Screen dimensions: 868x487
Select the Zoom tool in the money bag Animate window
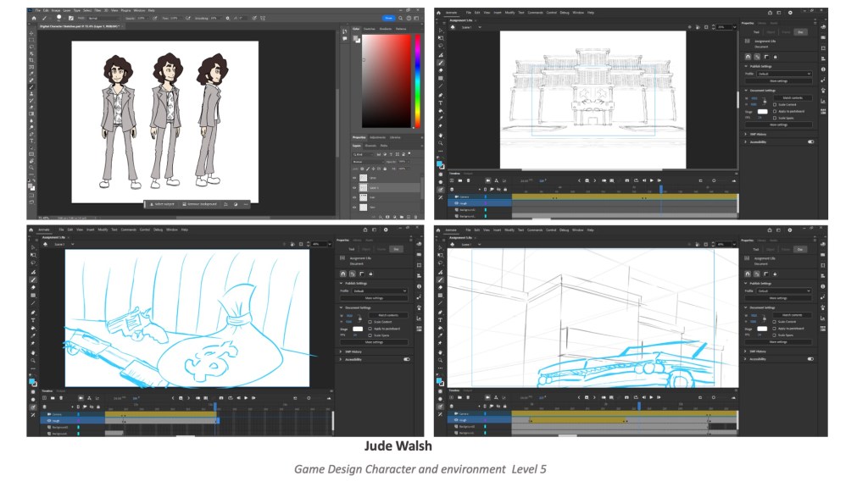tap(33, 360)
